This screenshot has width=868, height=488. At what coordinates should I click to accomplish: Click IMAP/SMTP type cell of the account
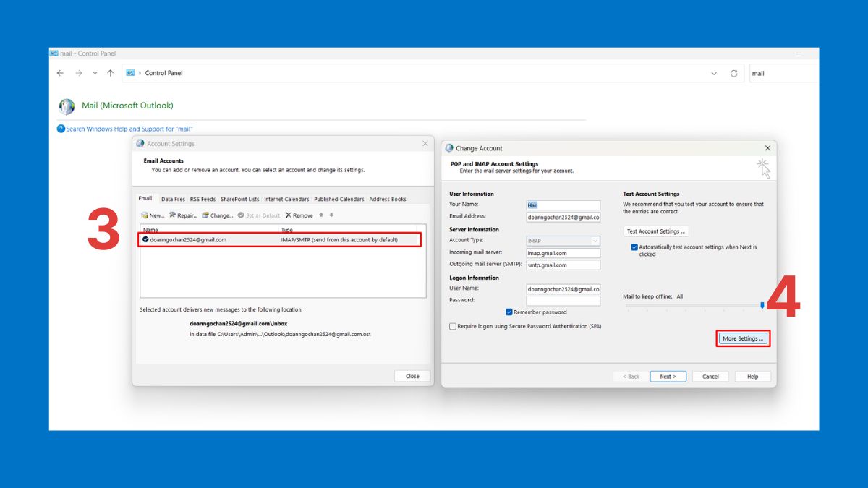[339, 239]
